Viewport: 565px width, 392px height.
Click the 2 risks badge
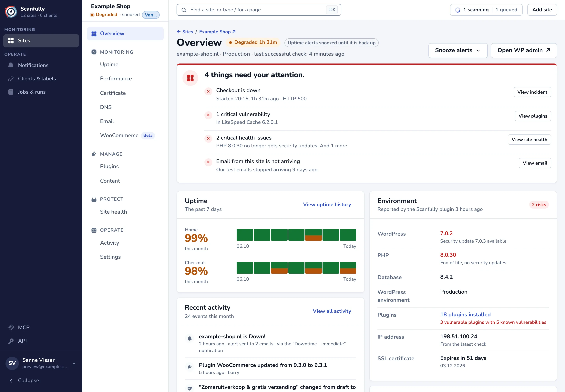pos(539,205)
